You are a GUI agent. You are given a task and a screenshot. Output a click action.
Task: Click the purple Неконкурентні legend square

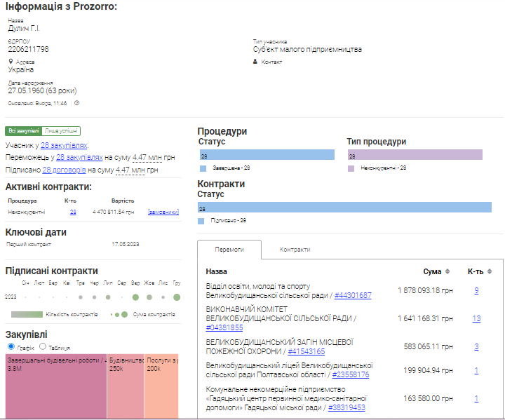[351, 168]
